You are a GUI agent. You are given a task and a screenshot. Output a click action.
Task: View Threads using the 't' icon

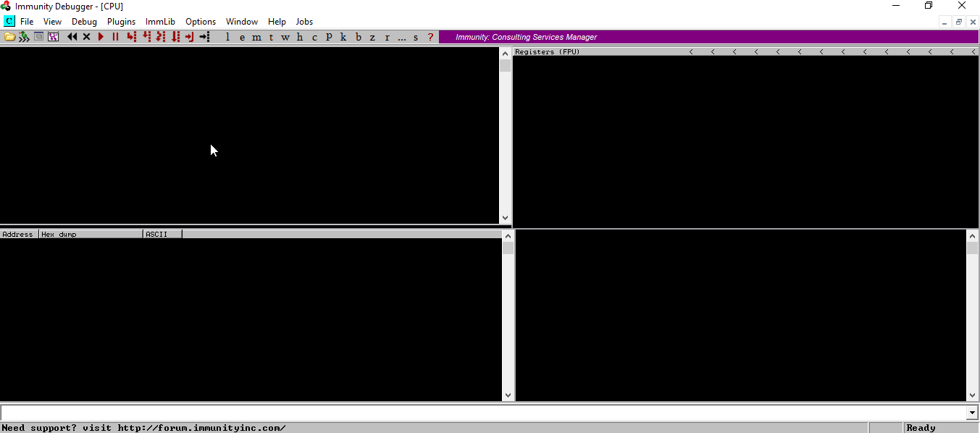pyautogui.click(x=271, y=36)
